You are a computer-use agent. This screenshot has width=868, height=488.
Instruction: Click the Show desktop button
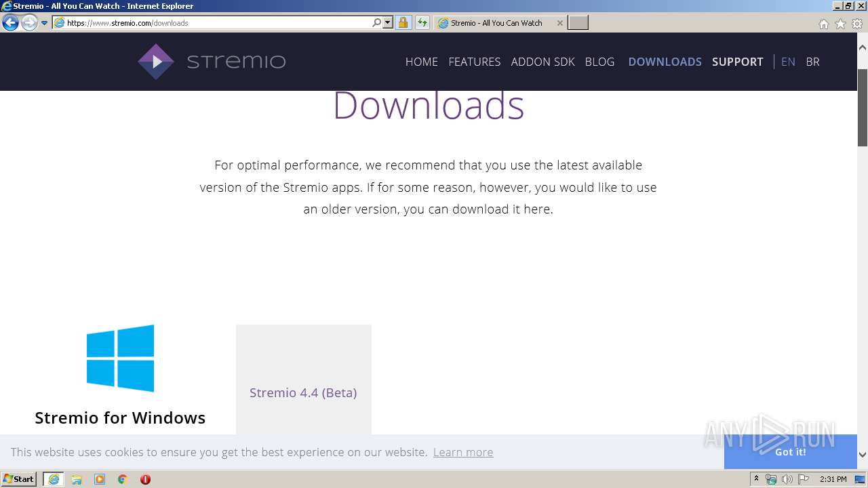pos(861,479)
